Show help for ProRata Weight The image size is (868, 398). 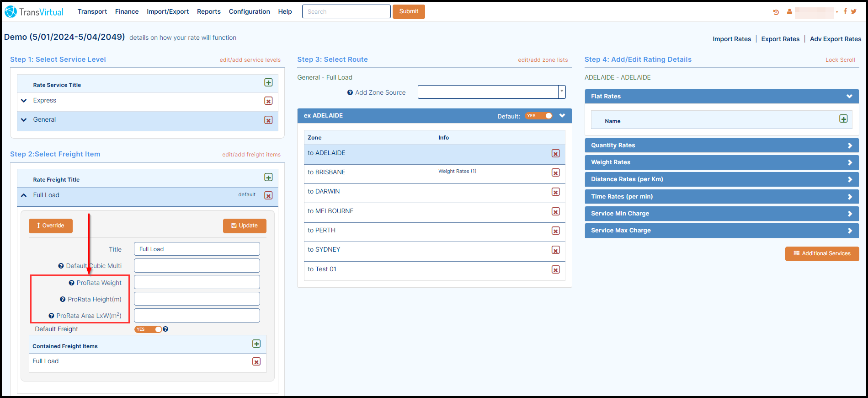(x=71, y=283)
